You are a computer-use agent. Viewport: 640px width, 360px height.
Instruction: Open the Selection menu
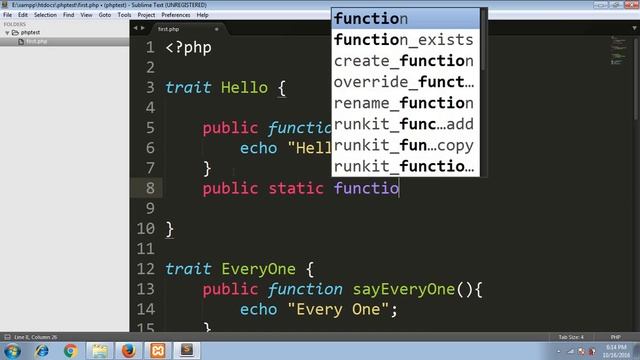coord(45,15)
